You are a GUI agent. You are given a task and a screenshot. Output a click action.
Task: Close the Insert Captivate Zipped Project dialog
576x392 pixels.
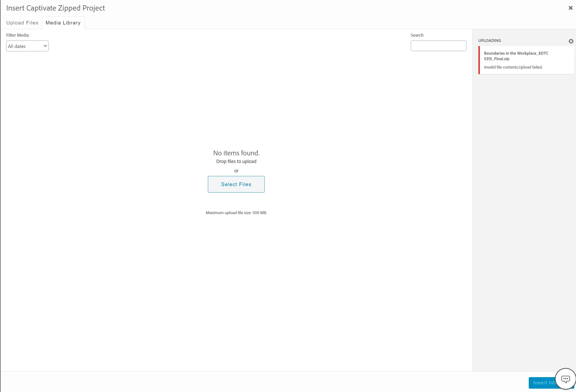tap(570, 8)
